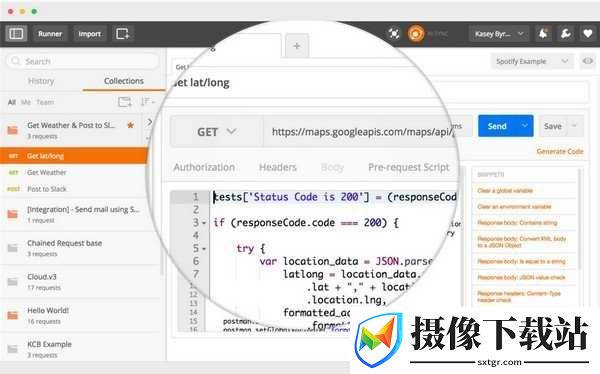The width and height of the screenshot is (600, 374).
Task: Click the orange sync status icon
Action: (416, 34)
